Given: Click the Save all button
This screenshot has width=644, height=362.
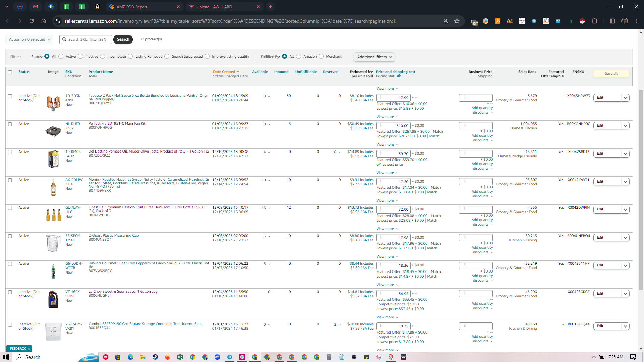Looking at the screenshot, I should tap(611, 74).
